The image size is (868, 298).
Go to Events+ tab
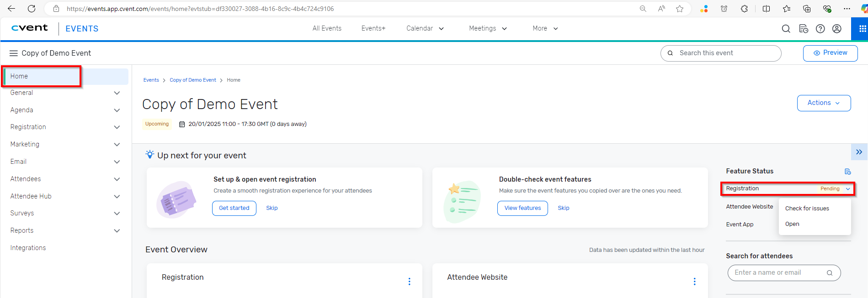click(x=373, y=28)
